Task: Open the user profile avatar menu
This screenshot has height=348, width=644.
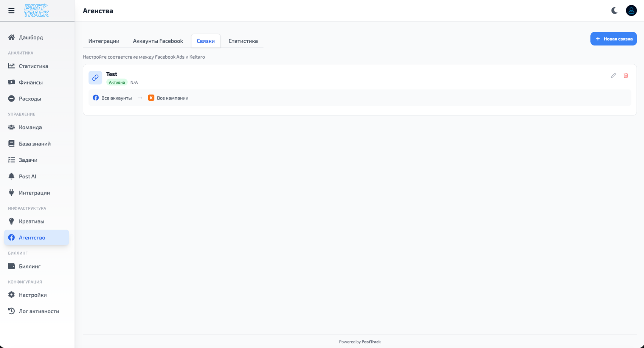Action: pyautogui.click(x=631, y=11)
